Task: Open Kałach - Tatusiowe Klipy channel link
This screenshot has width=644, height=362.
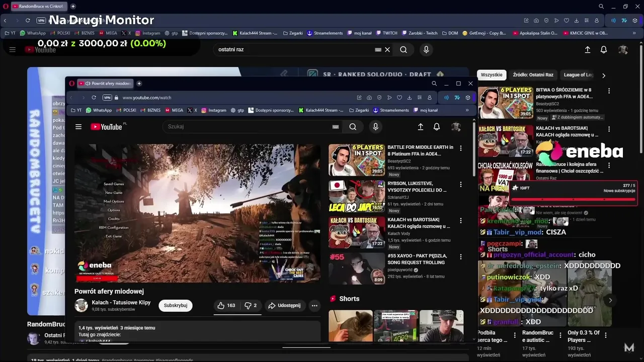Action: (121, 303)
